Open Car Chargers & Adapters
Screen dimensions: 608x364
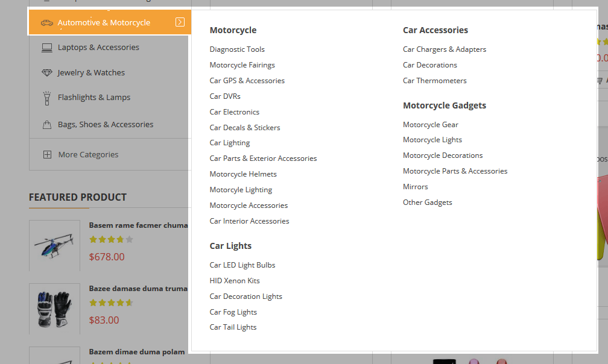click(445, 49)
